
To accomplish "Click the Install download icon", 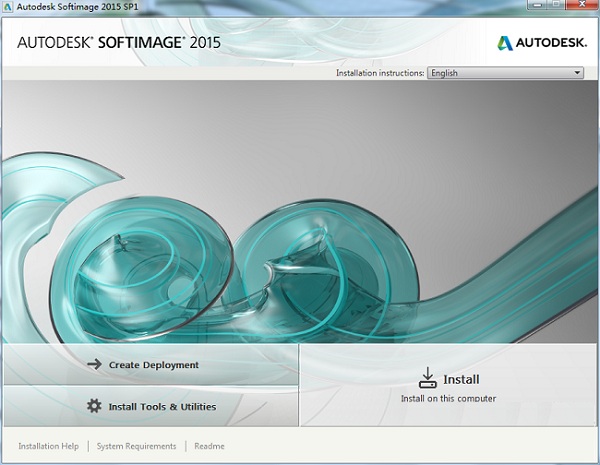I will point(427,377).
